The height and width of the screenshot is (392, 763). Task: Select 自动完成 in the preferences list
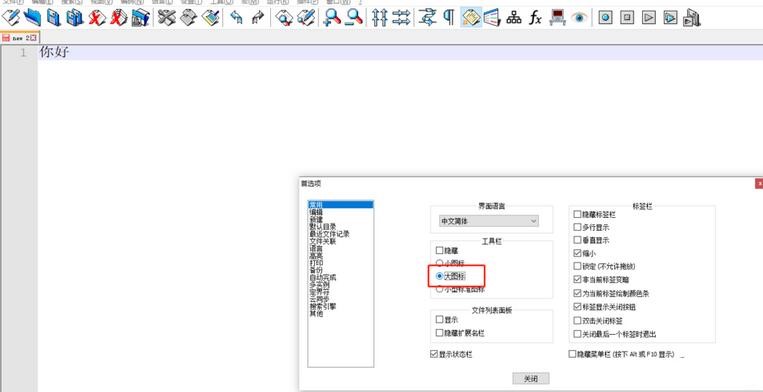[323, 277]
